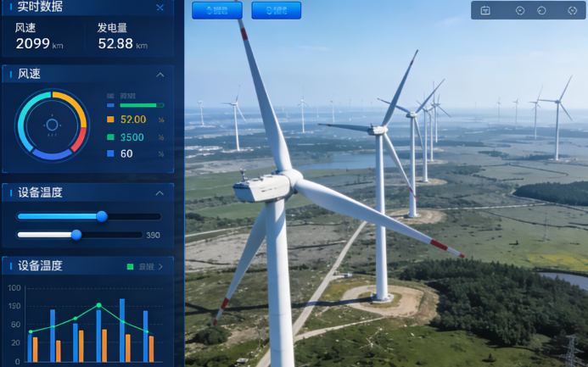This screenshot has height=367, width=588.
Task: Collapse the 风速 panel
Action: click(x=160, y=75)
